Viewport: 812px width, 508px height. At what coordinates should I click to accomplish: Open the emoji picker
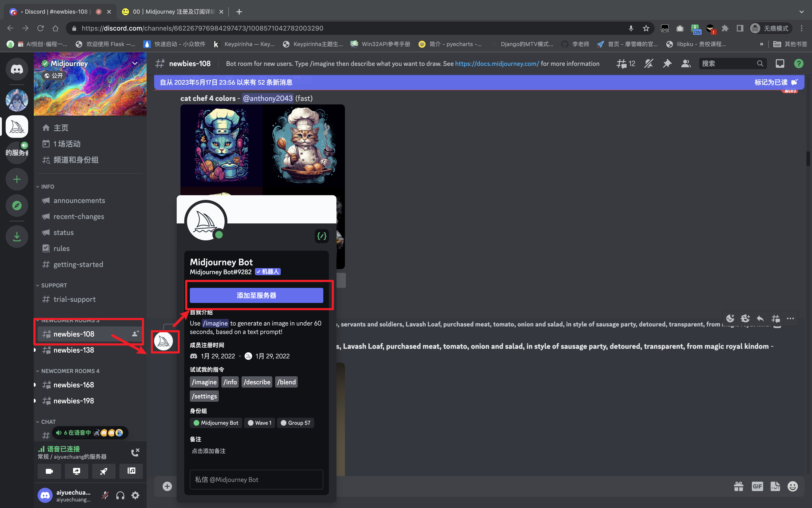pos(792,486)
